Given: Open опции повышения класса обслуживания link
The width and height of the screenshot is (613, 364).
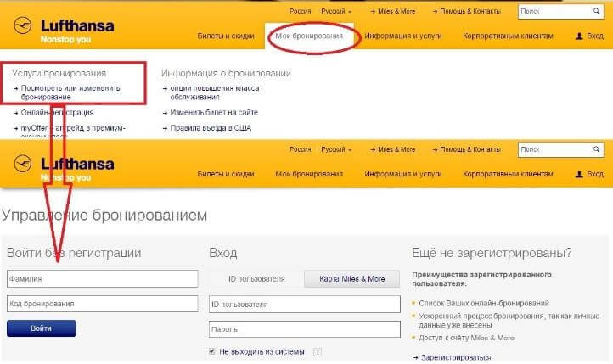Looking at the screenshot, I should point(214,92).
